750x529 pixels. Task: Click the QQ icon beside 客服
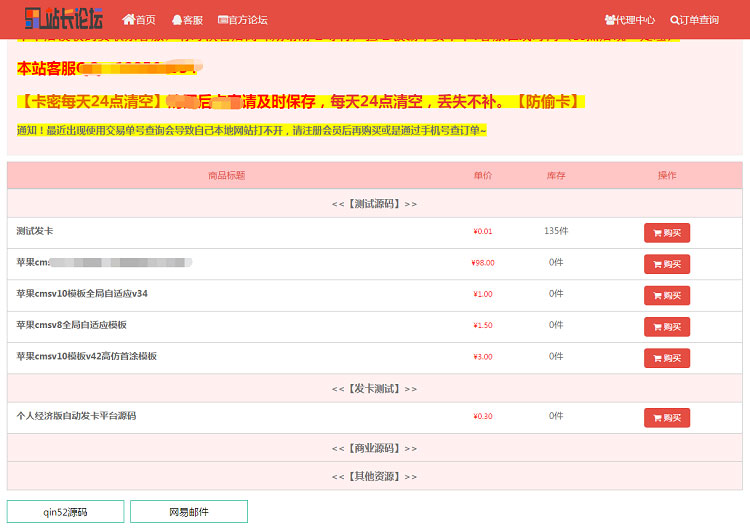[177, 19]
